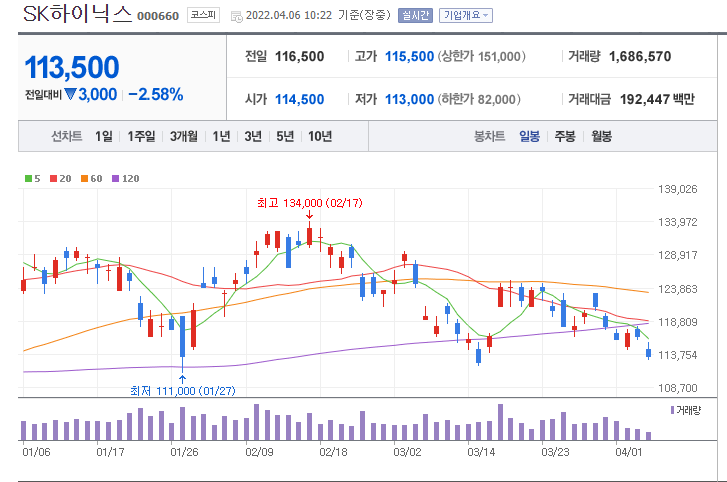Click the 01/17 date axis label
Viewport: 727px width, 482px height.
pyautogui.click(x=110, y=452)
